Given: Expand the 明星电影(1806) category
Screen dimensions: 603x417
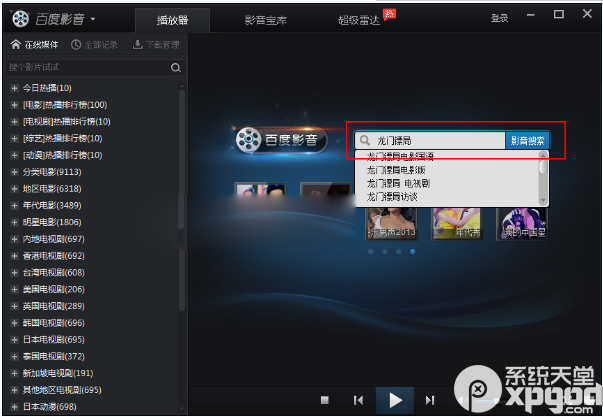Looking at the screenshot, I should [14, 222].
